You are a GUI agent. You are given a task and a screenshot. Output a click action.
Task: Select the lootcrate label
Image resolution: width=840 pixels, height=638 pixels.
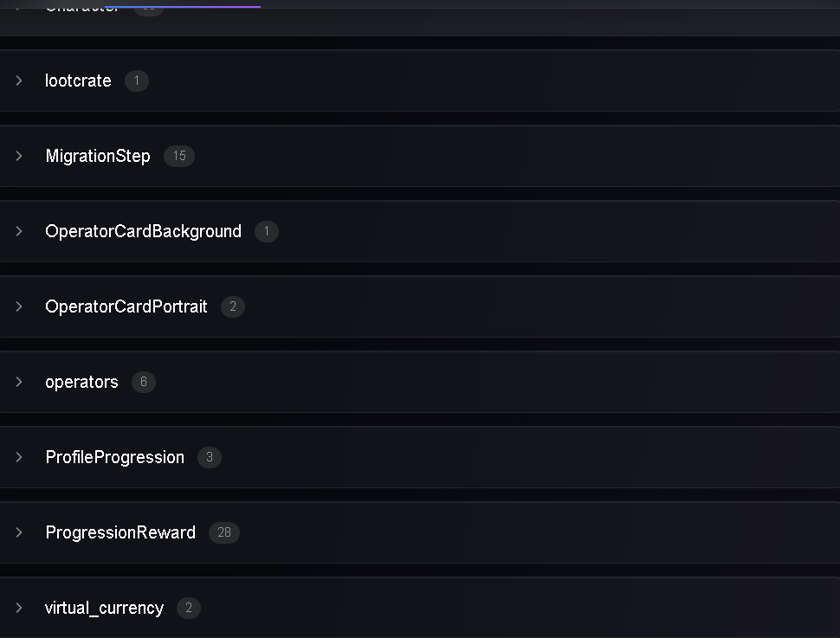tap(78, 81)
